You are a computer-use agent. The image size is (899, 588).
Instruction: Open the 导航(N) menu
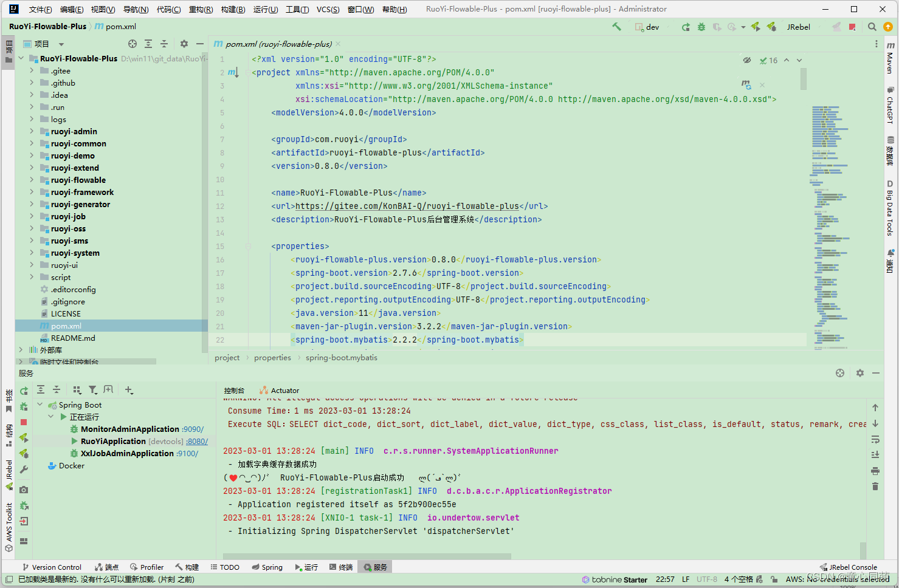coord(136,9)
